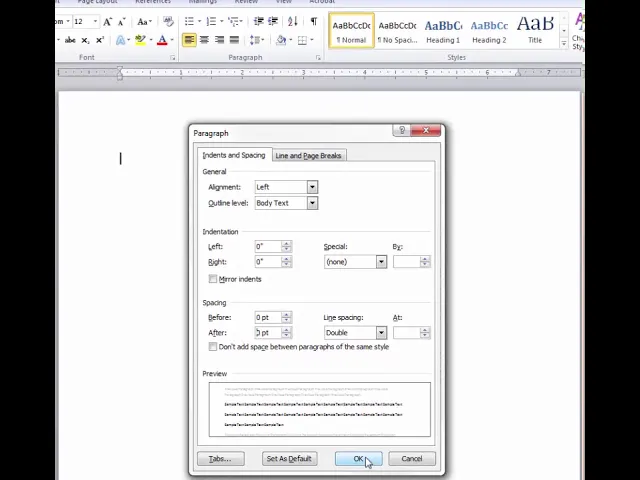This screenshot has width=640, height=480.
Task: Open the Change Case (Aa) menu
Action: pos(144,22)
